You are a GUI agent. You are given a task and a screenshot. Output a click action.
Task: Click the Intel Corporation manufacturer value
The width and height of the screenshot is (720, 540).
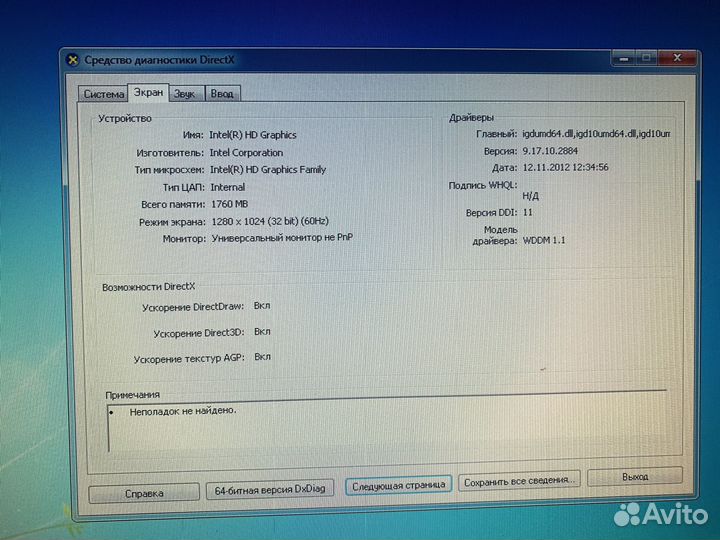(x=246, y=153)
